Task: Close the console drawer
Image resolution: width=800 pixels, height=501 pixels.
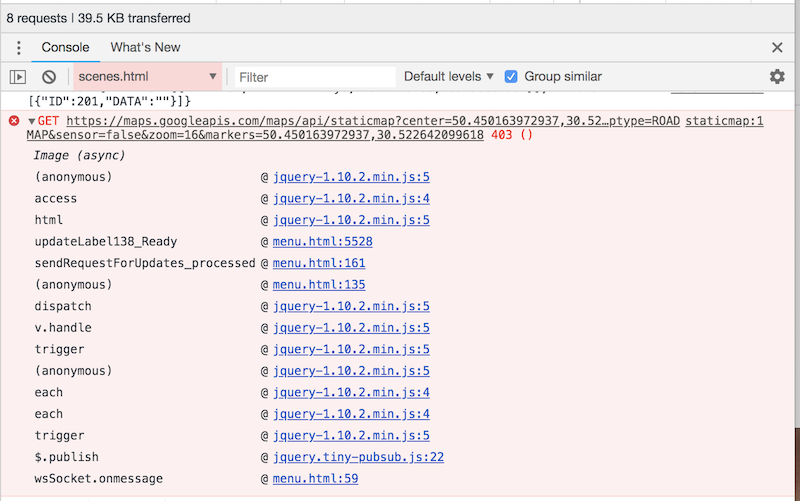Action: (x=777, y=48)
